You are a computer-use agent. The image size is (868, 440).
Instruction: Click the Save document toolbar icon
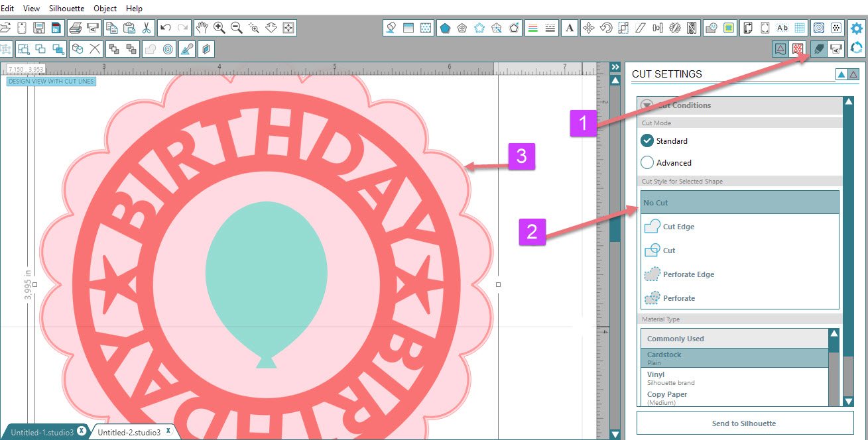(39, 28)
